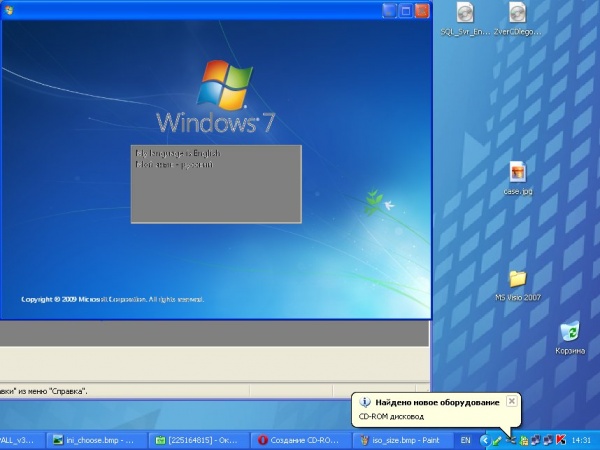Click the EN language indicator
The image size is (600, 450).
(x=465, y=440)
